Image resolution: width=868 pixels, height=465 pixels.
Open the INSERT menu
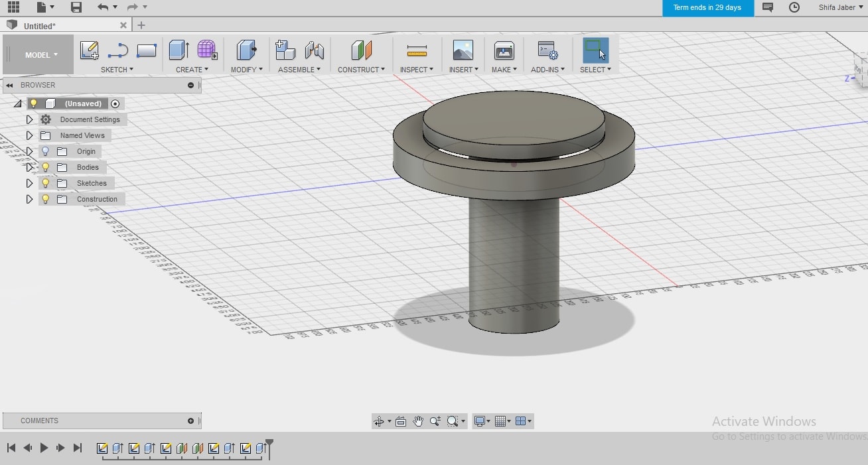click(x=463, y=70)
